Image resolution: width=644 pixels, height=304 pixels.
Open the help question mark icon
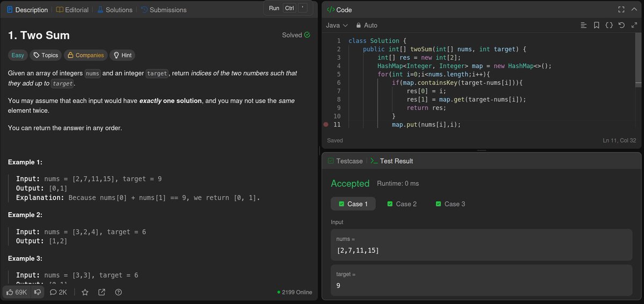click(119, 292)
